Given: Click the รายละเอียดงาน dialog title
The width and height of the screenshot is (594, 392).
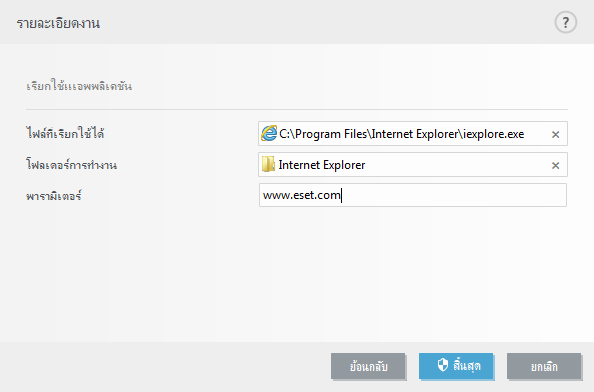Looking at the screenshot, I should pyautogui.click(x=58, y=23).
